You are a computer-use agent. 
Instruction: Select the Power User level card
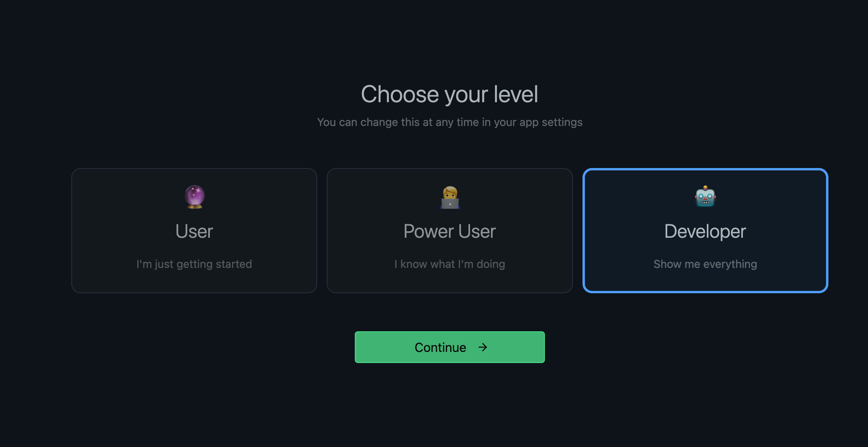(x=450, y=231)
